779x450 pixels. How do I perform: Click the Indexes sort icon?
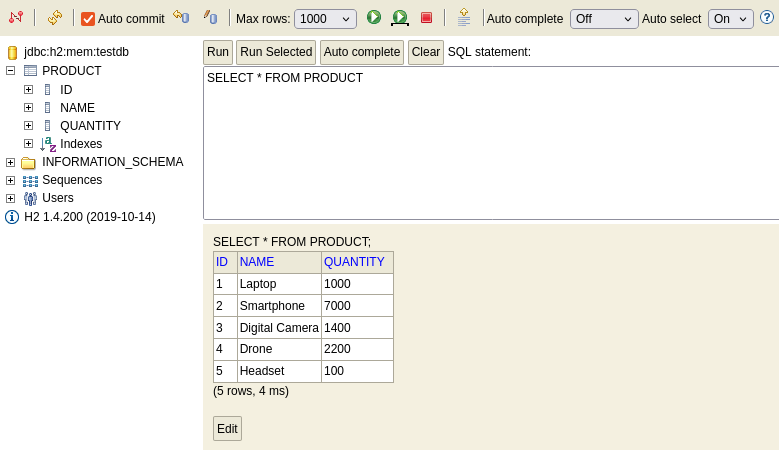48,144
